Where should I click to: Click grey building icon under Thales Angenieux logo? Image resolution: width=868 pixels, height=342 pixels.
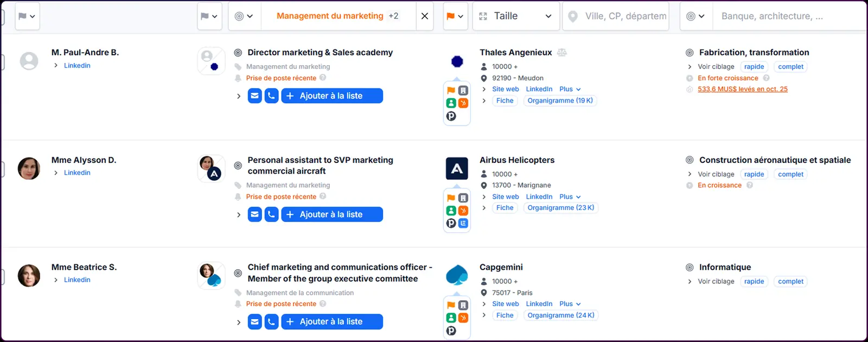coord(463,91)
